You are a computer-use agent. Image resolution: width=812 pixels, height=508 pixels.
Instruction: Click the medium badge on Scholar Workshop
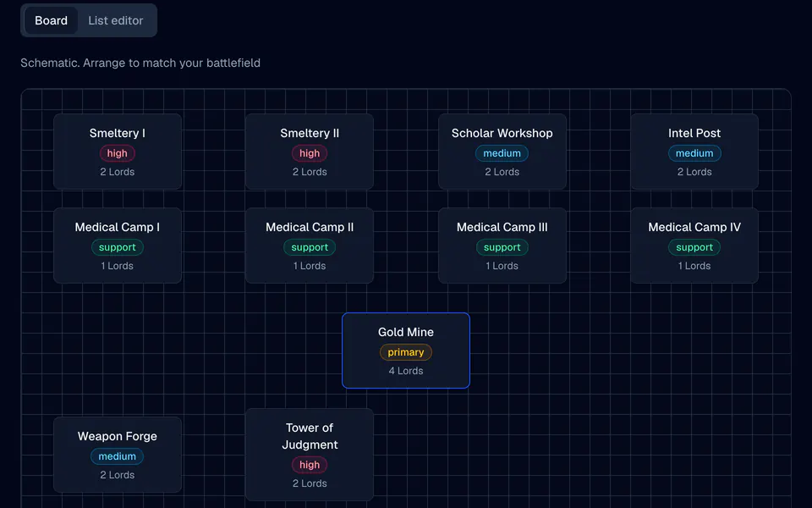[x=502, y=153]
